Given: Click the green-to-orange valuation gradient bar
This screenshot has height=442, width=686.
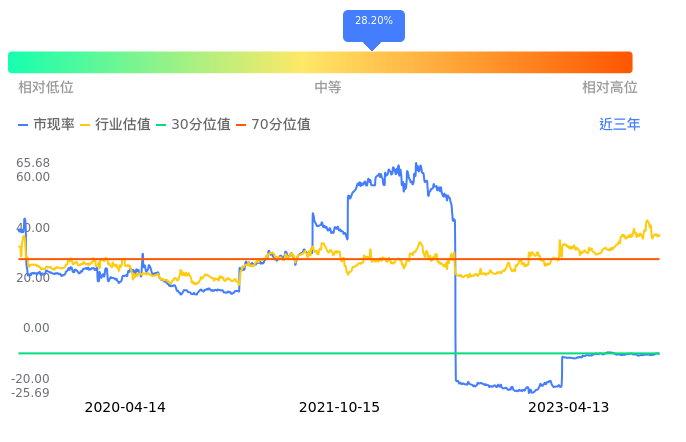Looking at the screenshot, I should pyautogui.click(x=320, y=62).
